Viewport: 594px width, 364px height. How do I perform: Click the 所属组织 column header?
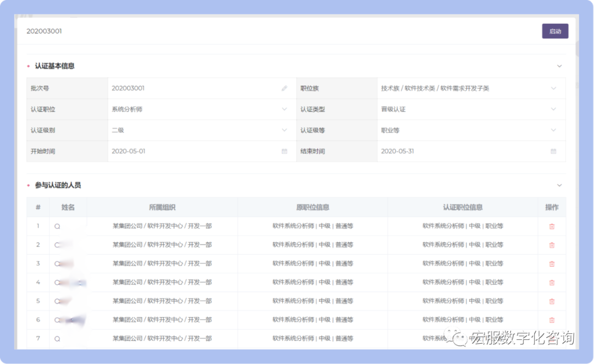[162, 207]
